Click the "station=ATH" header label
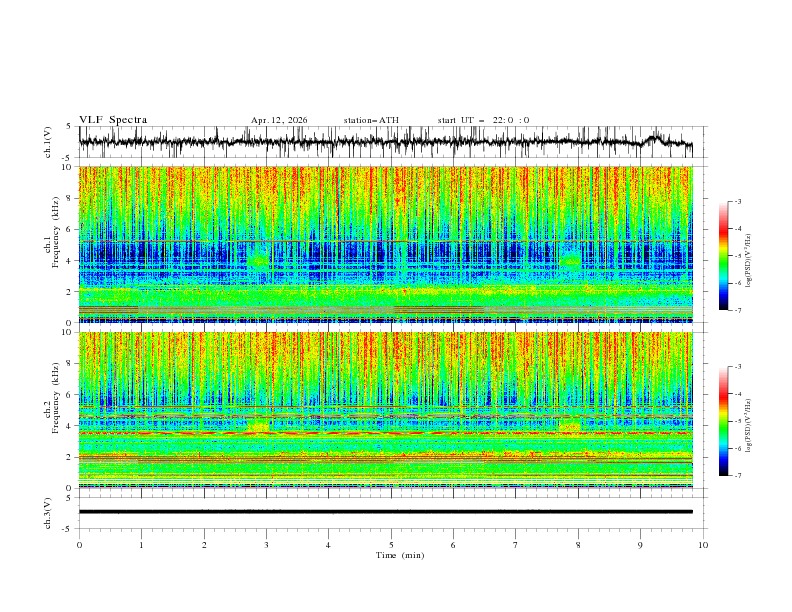Viewport: 792px width, 612px height. point(371,120)
